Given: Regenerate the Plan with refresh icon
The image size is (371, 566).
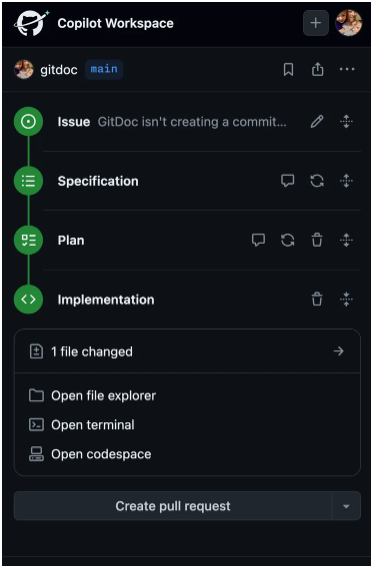Looking at the screenshot, I should [x=288, y=240].
